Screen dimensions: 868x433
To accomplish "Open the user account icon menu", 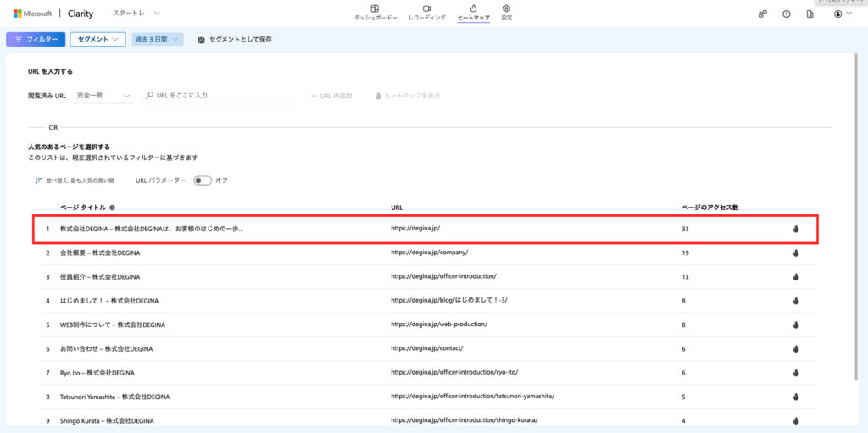I will coord(842,14).
